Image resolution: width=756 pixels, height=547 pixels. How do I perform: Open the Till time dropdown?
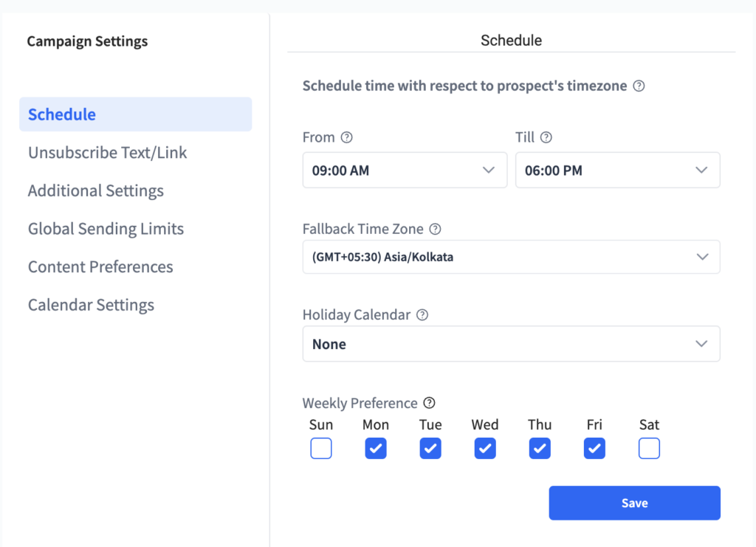[x=617, y=171]
